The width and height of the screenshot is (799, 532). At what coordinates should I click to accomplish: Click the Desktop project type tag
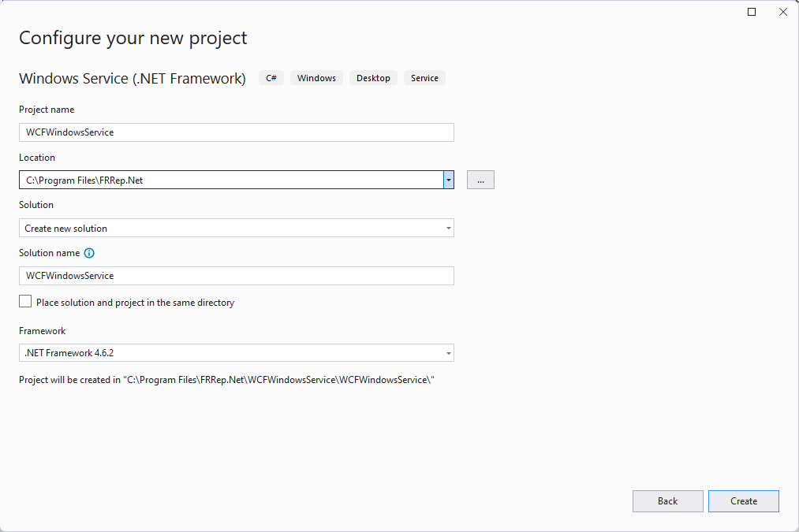click(373, 78)
